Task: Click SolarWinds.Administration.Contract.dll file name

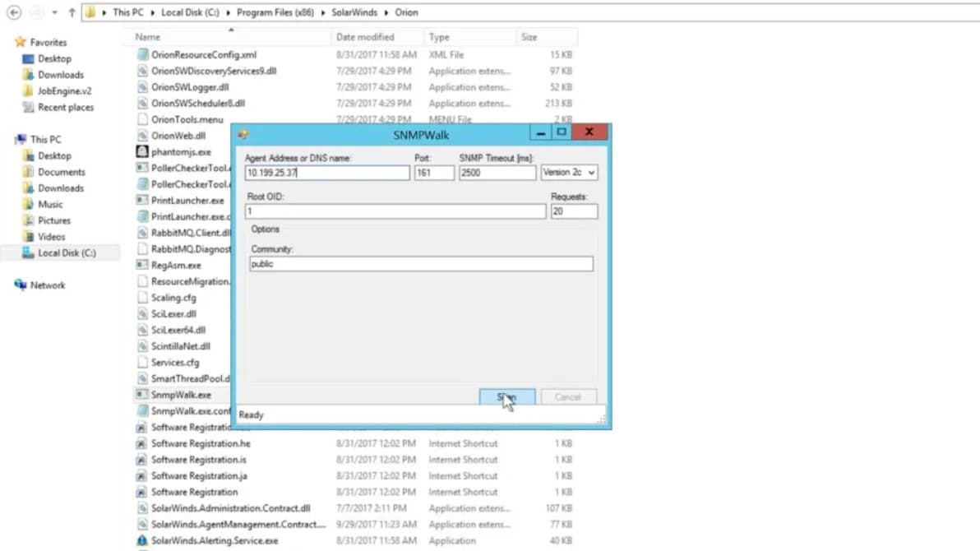Action: click(231, 508)
